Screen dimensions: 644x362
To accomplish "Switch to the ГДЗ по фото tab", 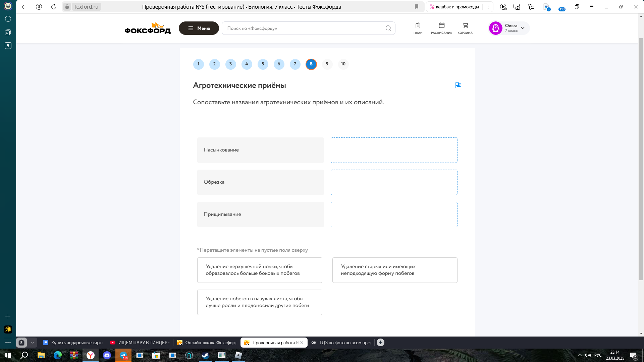I will 341,343.
